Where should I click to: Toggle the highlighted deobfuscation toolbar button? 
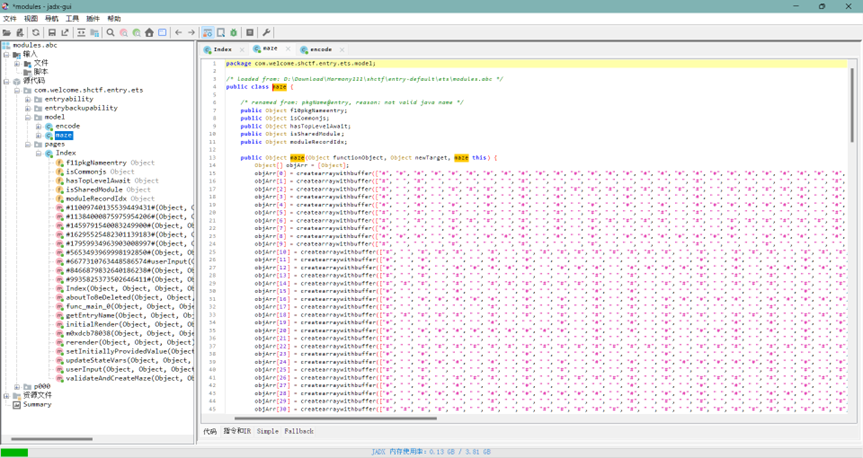(207, 32)
